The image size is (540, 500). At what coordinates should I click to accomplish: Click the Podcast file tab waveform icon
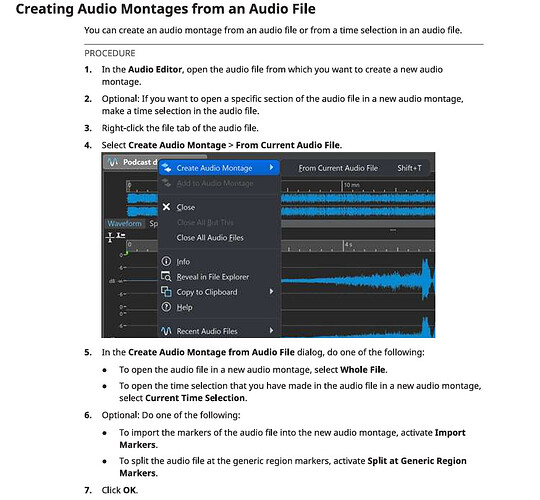(113, 162)
